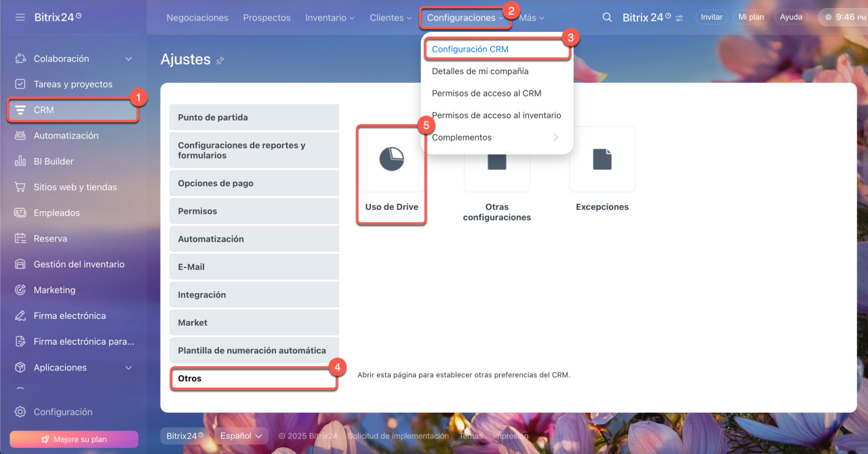Screen dimensions: 868x454
Task: Open Configuración gear in sidebar
Action: click(20, 412)
